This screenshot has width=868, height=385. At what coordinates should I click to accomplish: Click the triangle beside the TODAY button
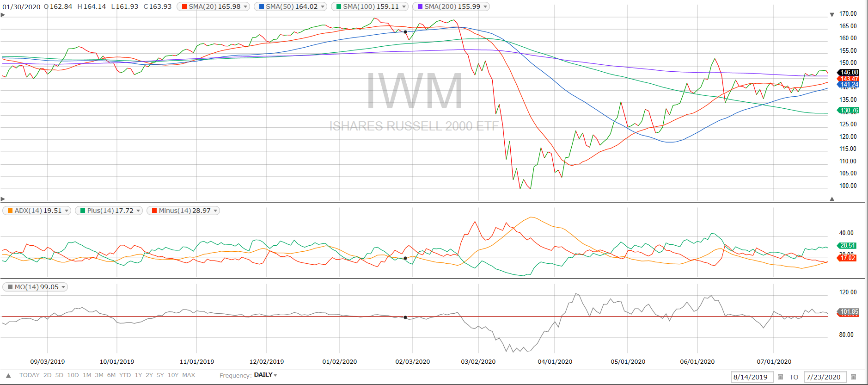8,375
